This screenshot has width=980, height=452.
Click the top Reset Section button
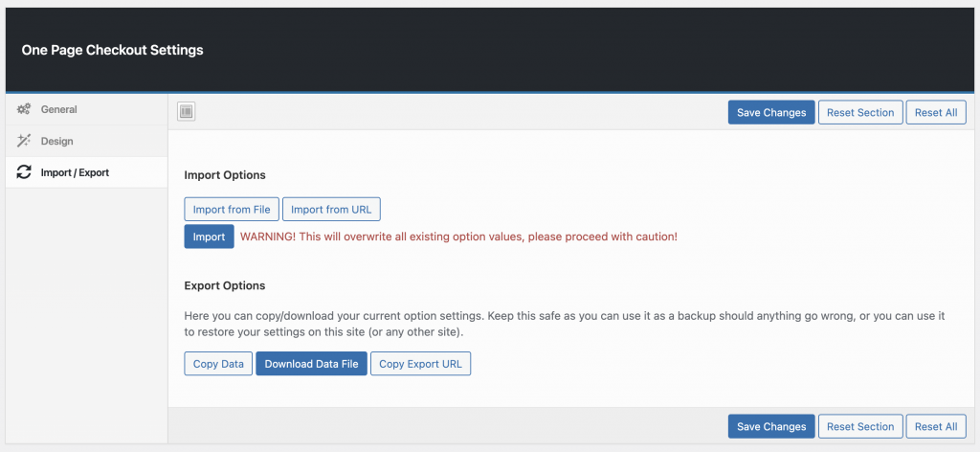pyautogui.click(x=860, y=113)
